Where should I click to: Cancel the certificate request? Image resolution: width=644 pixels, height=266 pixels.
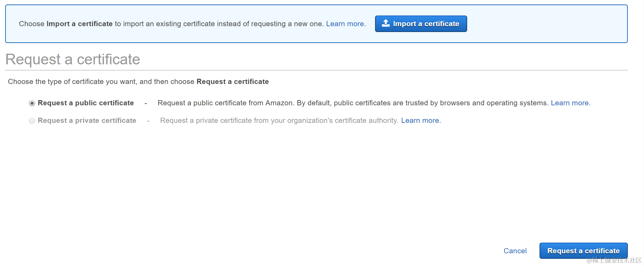coord(515,251)
